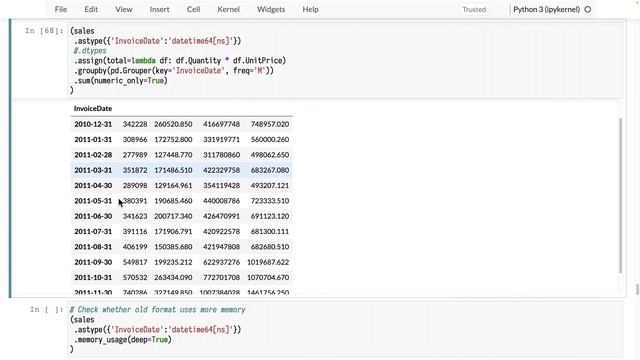Image resolution: width=640 pixels, height=360 pixels.
Task: Click into the memory_usage code cell
Action: [345, 329]
